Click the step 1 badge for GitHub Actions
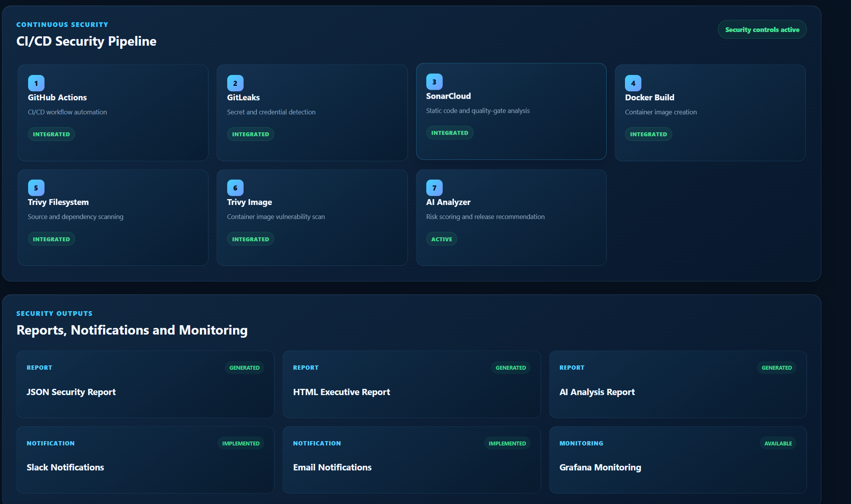This screenshot has height=504, width=851. (x=36, y=83)
